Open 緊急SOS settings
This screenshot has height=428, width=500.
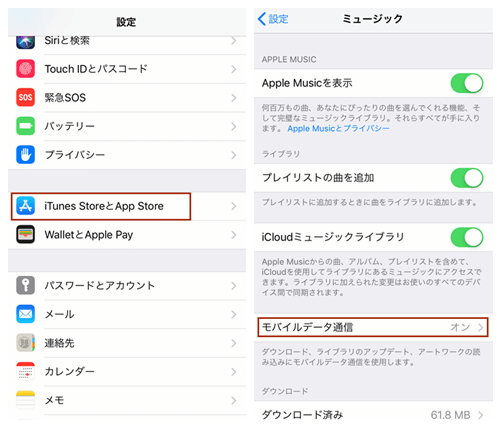tap(127, 98)
